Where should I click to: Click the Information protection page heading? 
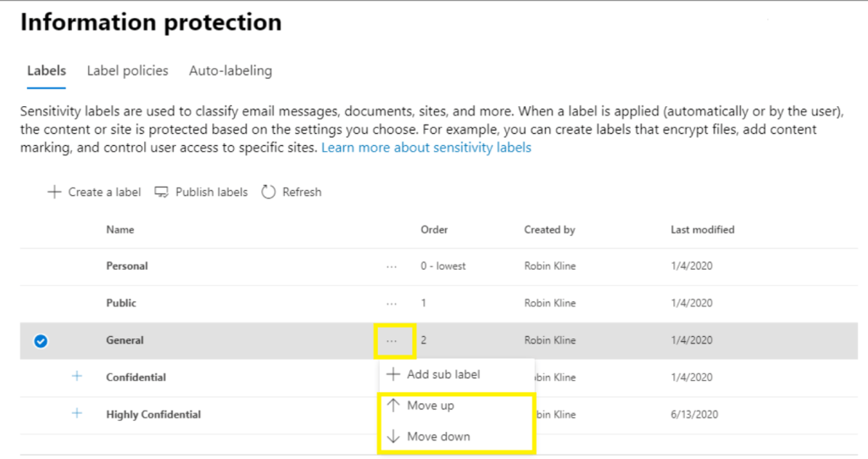click(151, 22)
